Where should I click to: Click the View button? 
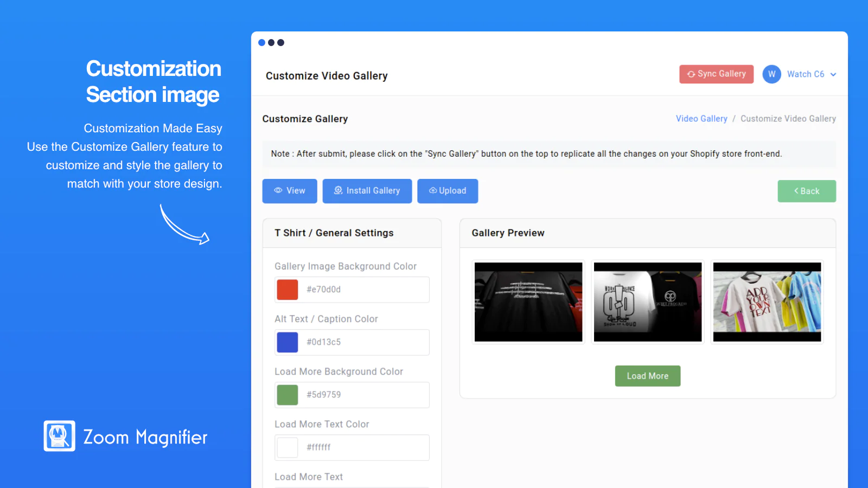click(290, 191)
